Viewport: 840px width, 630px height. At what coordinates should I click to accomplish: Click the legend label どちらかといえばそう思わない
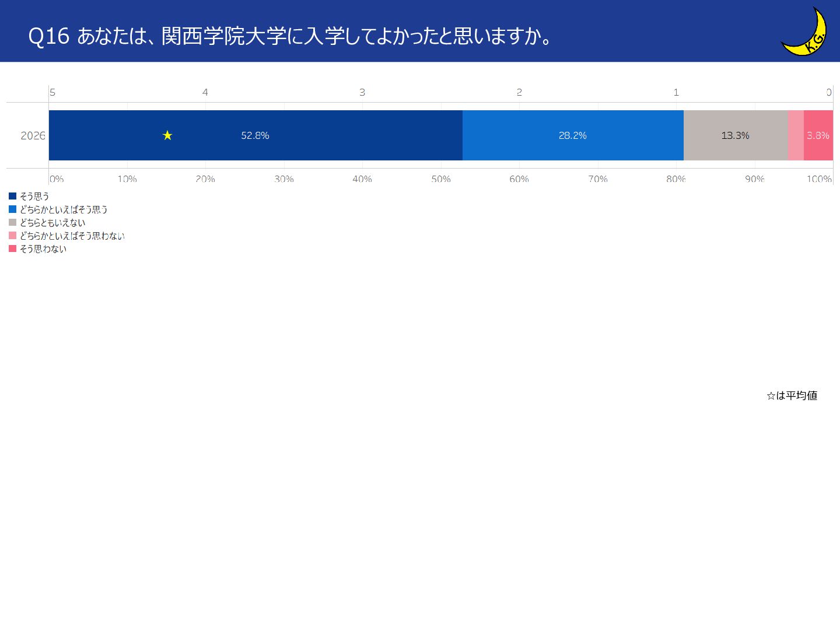(72, 236)
